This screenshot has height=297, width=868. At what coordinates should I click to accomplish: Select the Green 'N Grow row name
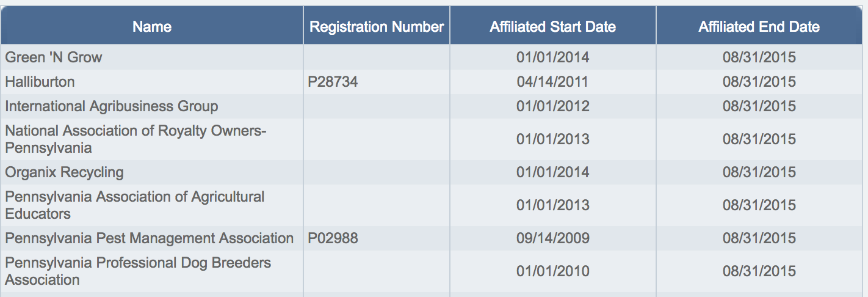click(x=54, y=57)
